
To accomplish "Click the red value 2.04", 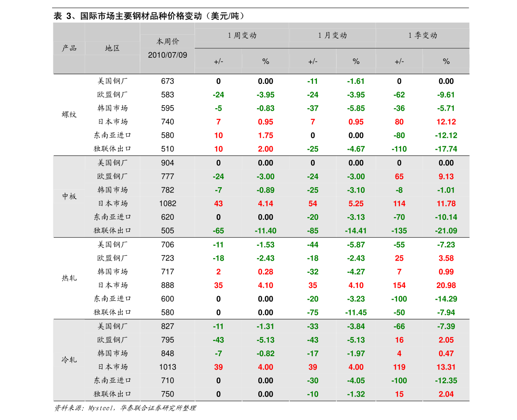I will tap(446, 394).
